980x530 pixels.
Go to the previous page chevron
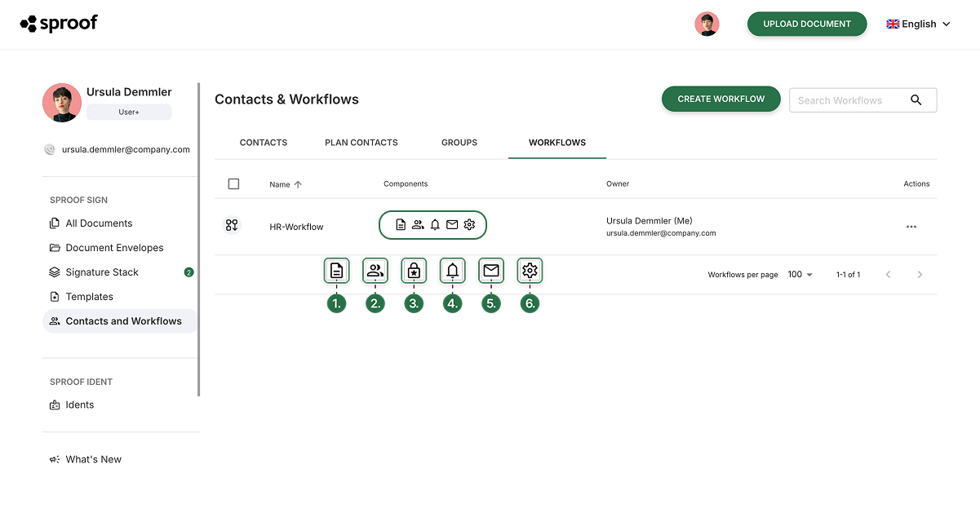[889, 275]
